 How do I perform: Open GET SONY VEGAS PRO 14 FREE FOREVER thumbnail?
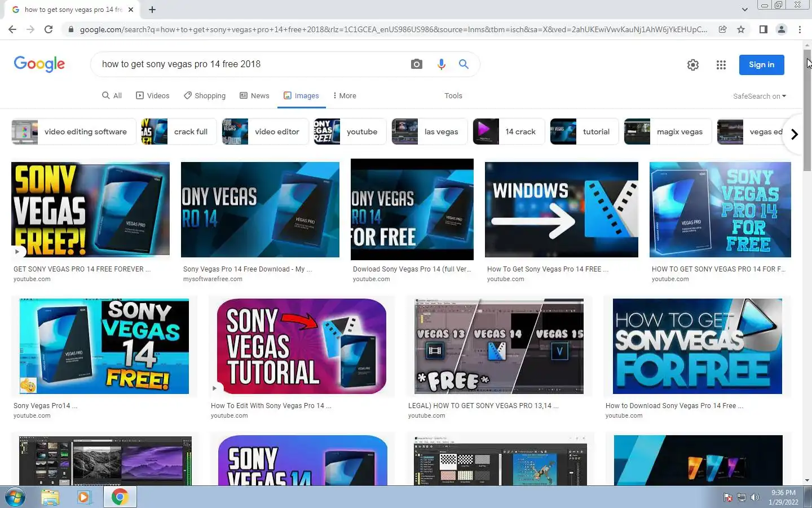click(90, 210)
